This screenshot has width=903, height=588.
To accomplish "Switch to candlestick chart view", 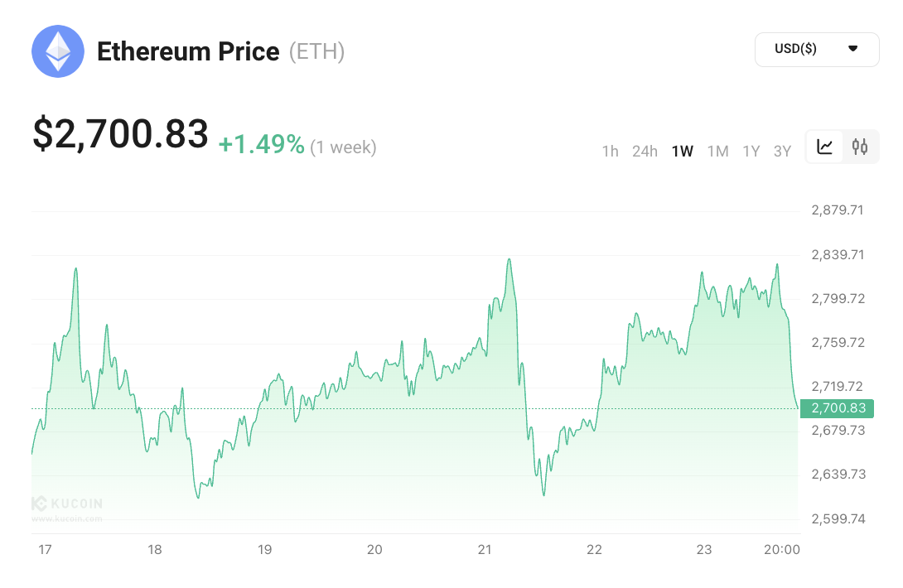I will click(861, 147).
